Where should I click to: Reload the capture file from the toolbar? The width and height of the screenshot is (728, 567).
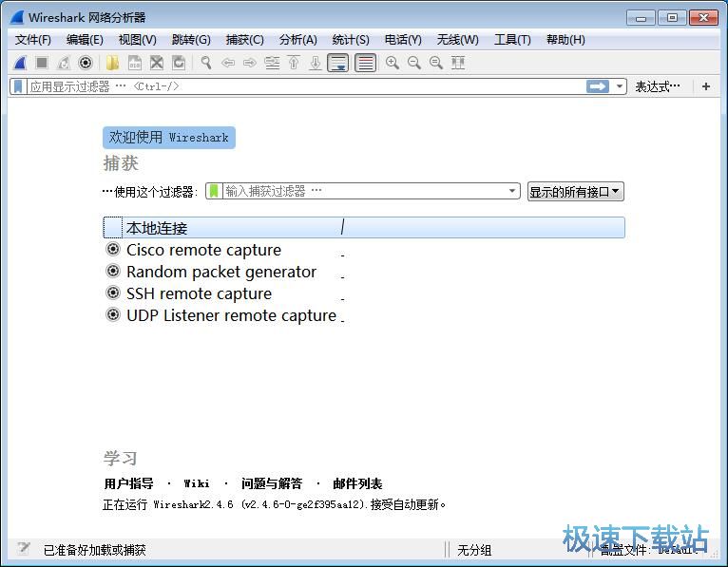click(179, 63)
